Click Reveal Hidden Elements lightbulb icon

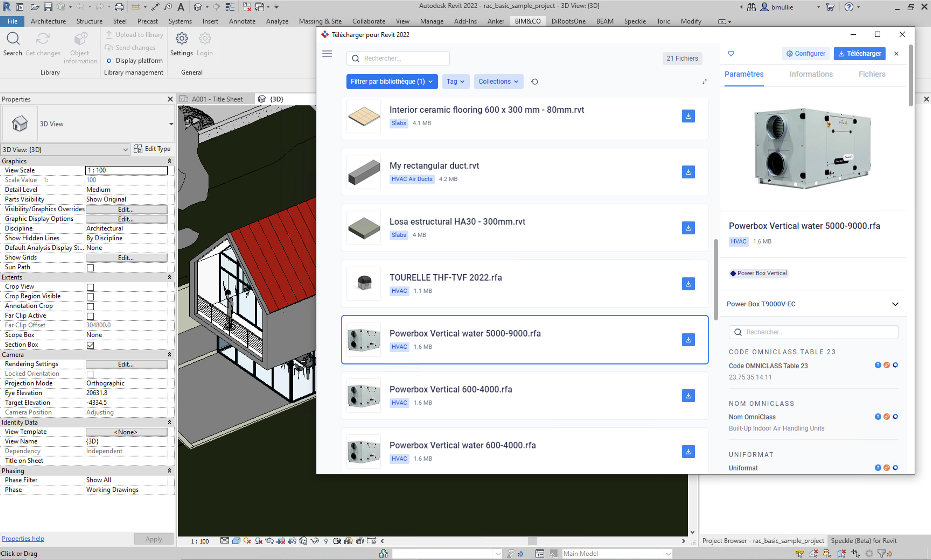pos(326,541)
